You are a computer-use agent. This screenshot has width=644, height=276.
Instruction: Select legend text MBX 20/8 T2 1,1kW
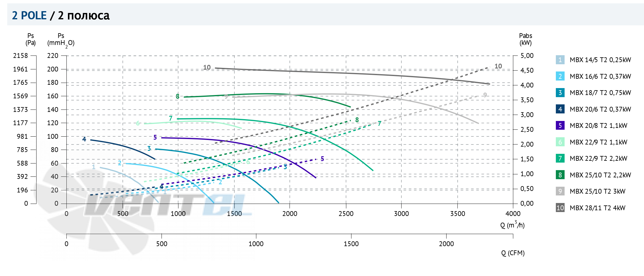pyautogui.click(x=598, y=125)
